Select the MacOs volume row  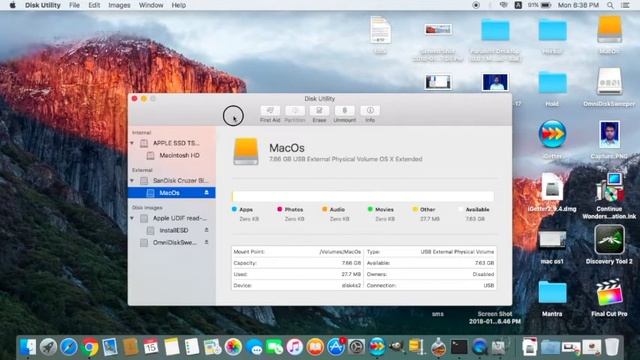172,193
